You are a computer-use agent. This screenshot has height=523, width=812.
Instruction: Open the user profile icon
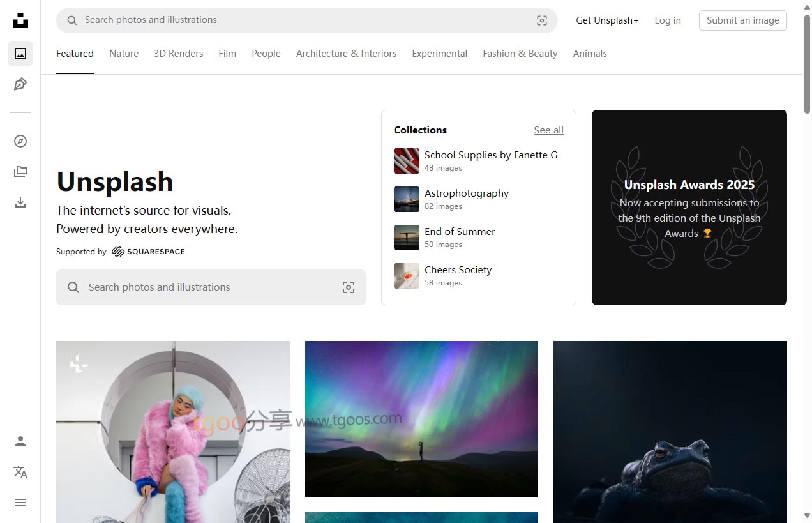coord(20,441)
